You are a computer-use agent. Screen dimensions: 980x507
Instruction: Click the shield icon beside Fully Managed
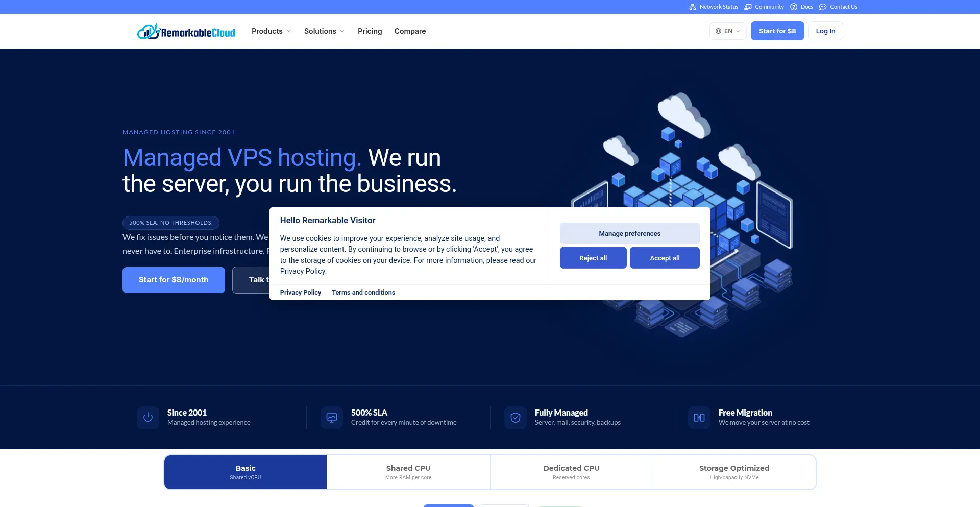tap(516, 418)
